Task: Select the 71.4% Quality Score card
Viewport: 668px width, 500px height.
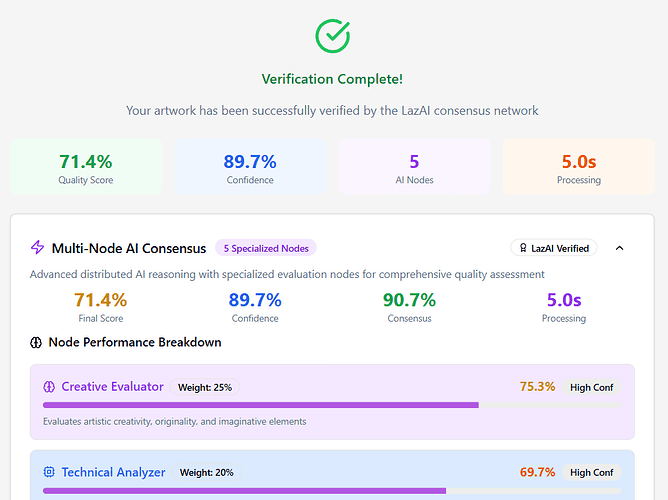Action: pyautogui.click(x=86, y=167)
